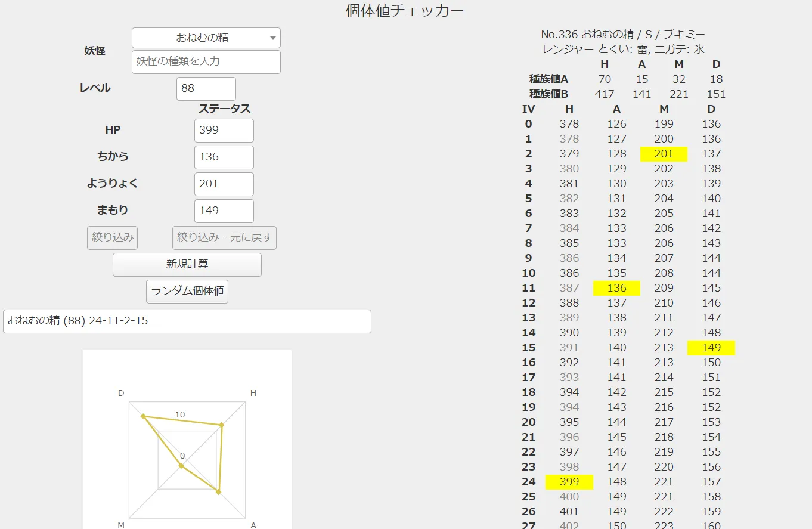Click the 種族値A row label
812x529 pixels.
tap(548, 79)
